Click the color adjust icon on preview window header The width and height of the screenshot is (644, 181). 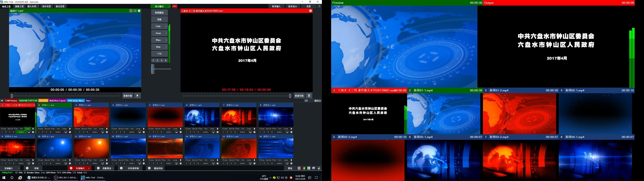pos(131,11)
